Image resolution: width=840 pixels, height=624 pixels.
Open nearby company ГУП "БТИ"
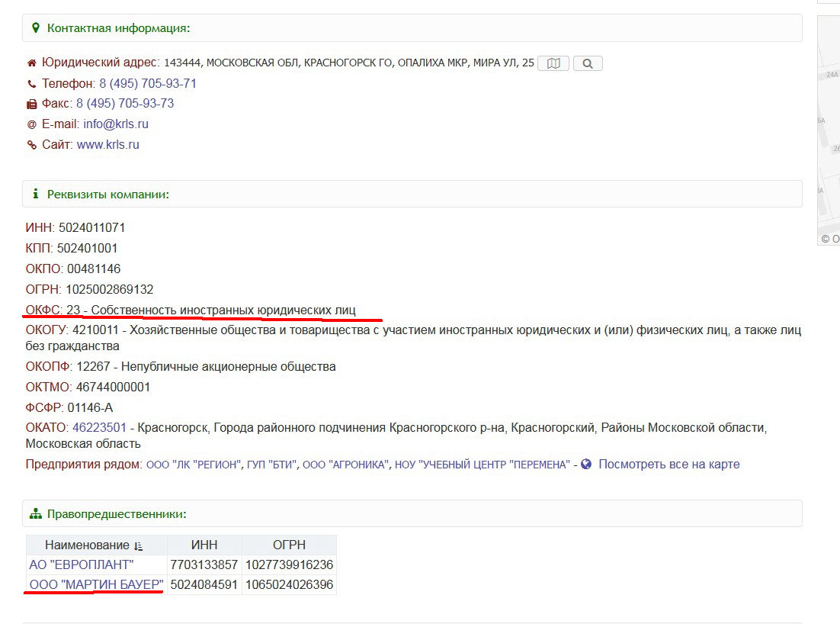click(x=271, y=465)
